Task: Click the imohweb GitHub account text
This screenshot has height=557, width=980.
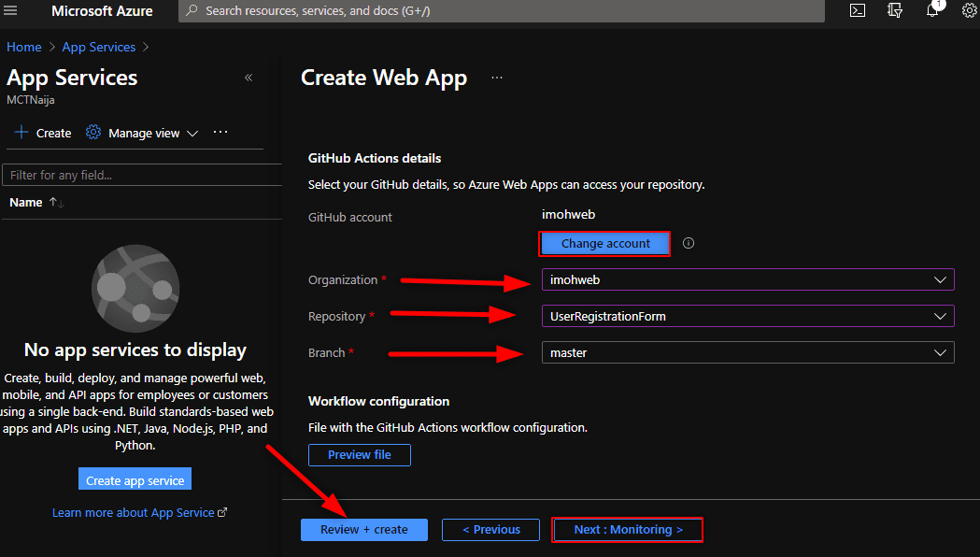Action: [x=568, y=214]
